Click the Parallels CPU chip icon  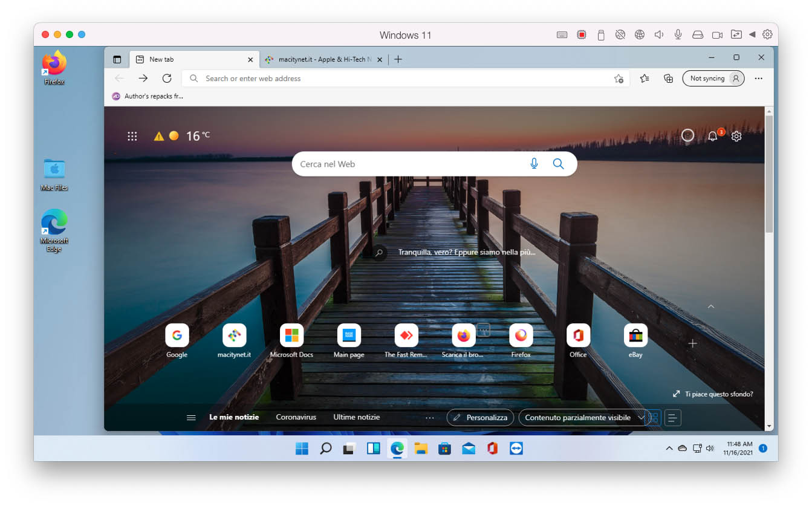[x=582, y=35]
